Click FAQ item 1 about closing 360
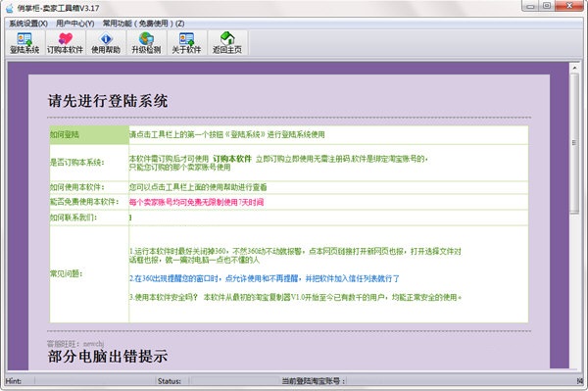 click(x=295, y=256)
